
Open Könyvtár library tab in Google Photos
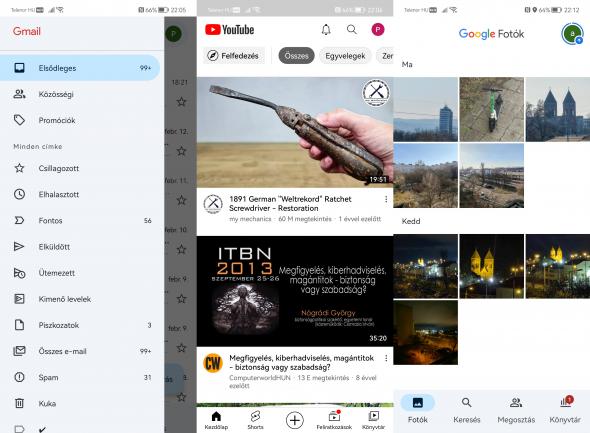565,409
